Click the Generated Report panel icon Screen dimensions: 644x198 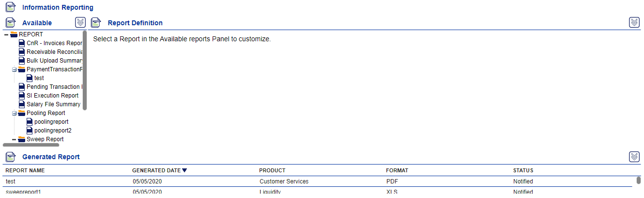pyautogui.click(x=10, y=157)
